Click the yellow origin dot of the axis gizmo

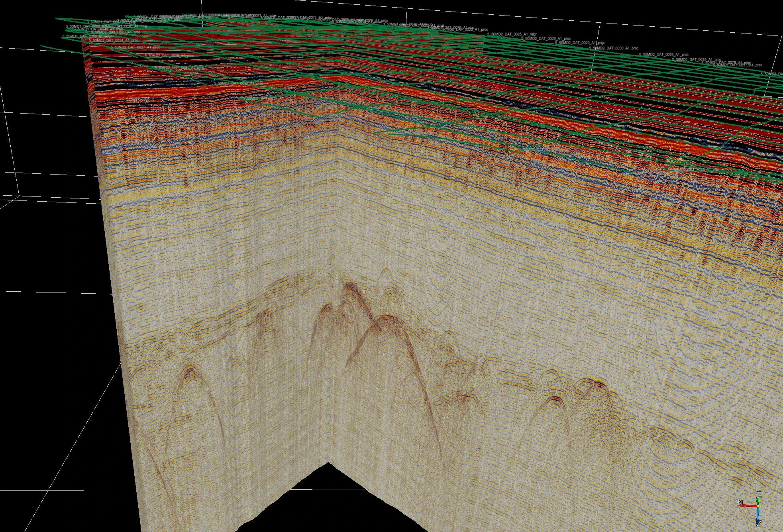click(758, 506)
